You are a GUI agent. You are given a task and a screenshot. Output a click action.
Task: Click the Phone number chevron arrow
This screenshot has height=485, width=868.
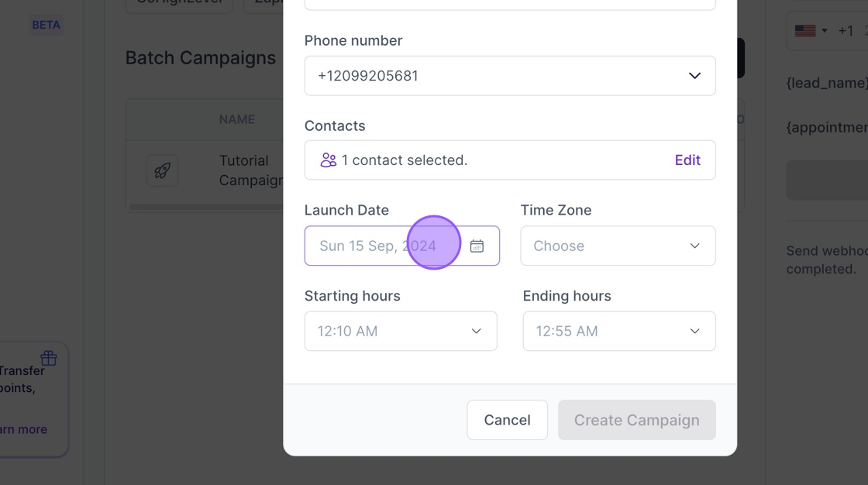(694, 76)
